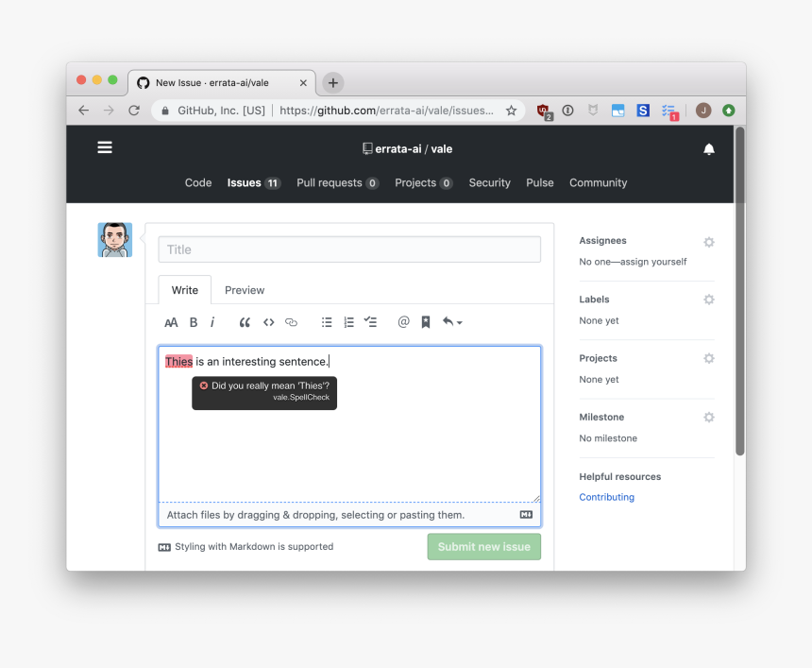This screenshot has height=668, width=812.
Task: Insert a numbered list
Action: 349,322
